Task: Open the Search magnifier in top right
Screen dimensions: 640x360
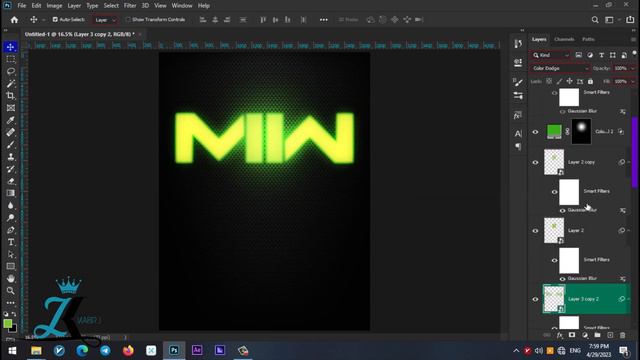Action: [x=595, y=20]
